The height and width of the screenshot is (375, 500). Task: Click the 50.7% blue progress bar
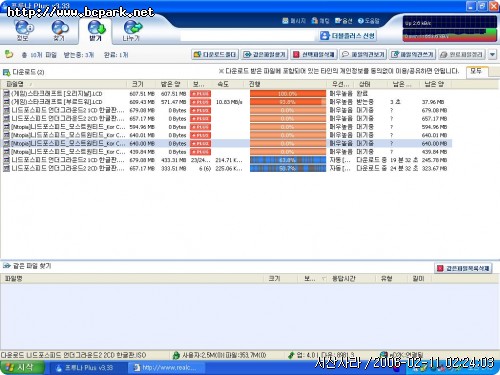288,169
